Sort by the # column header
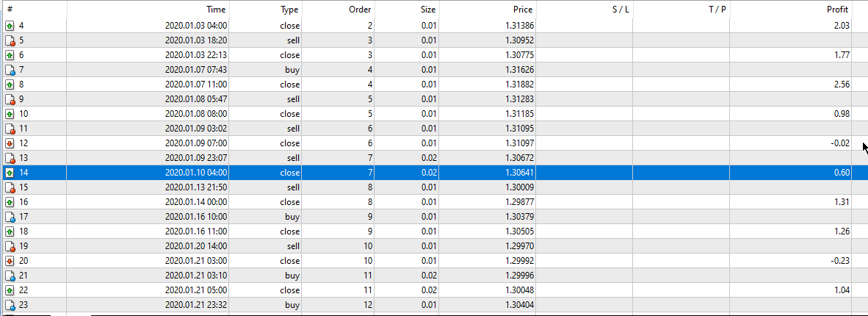868x316 pixels. tap(33, 10)
